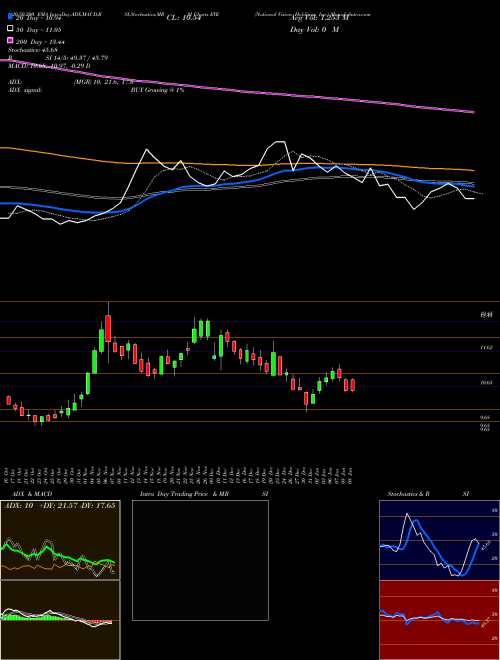500x660 pixels.
Task: Click the 'ADX signal:' label
Action: coord(25,90)
